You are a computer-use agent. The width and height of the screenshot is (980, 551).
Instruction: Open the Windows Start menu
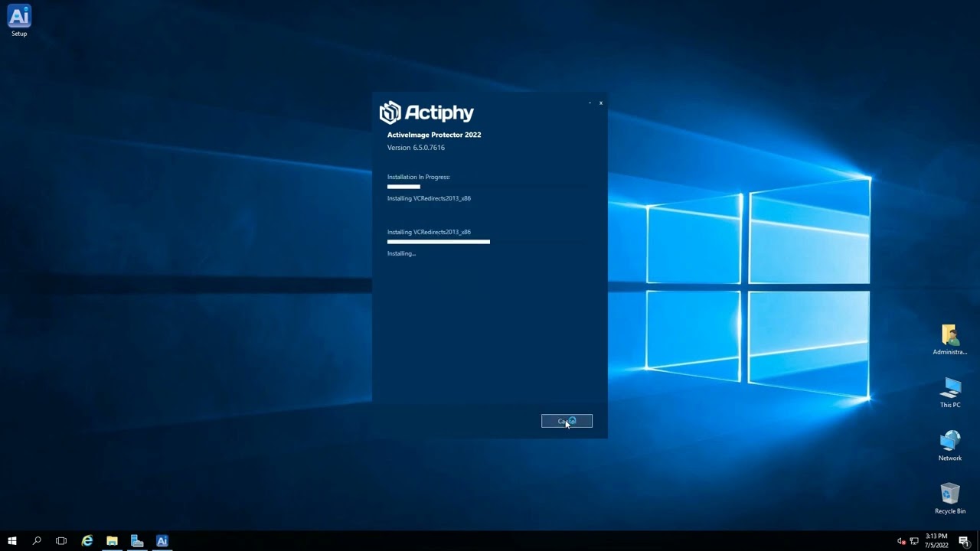tap(12, 540)
